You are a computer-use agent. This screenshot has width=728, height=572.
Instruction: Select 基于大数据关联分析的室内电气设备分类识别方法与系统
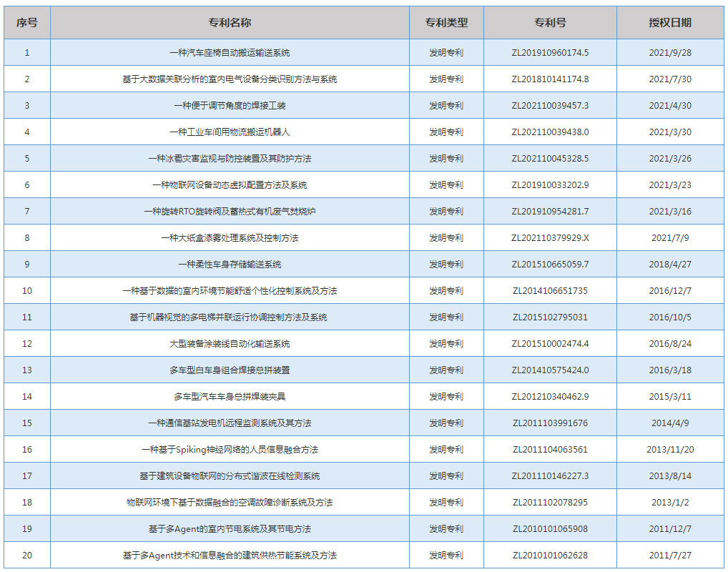tap(230, 79)
